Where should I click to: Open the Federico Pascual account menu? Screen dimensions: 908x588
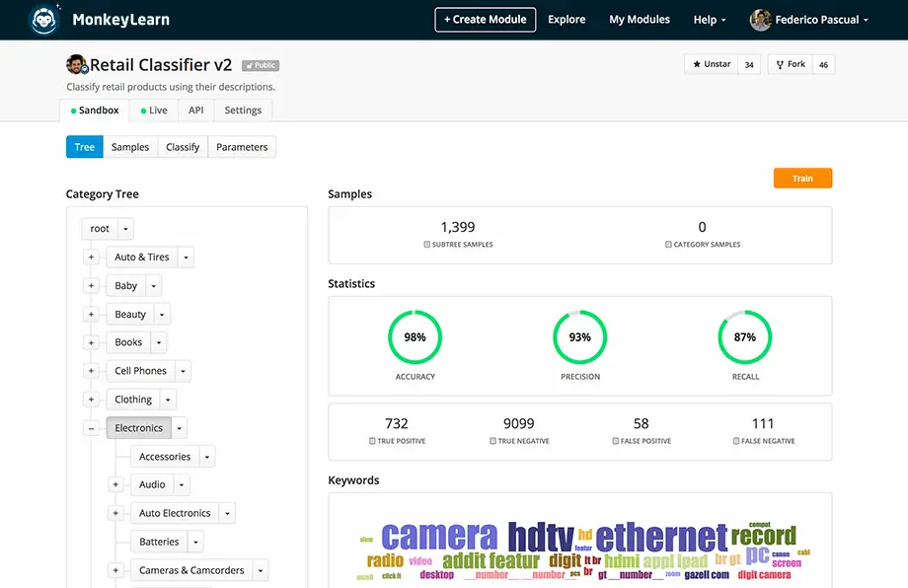click(x=821, y=20)
